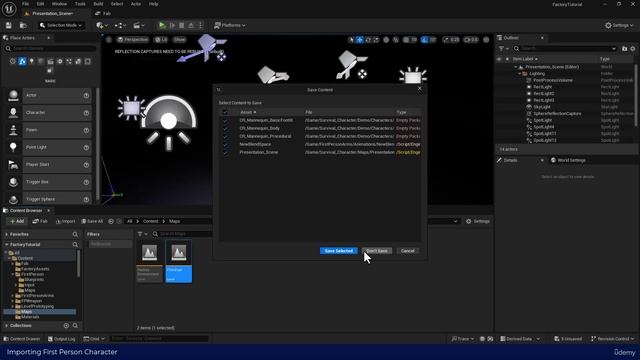The width and height of the screenshot is (640, 360).
Task: Click the save current level icon
Action: [9, 25]
